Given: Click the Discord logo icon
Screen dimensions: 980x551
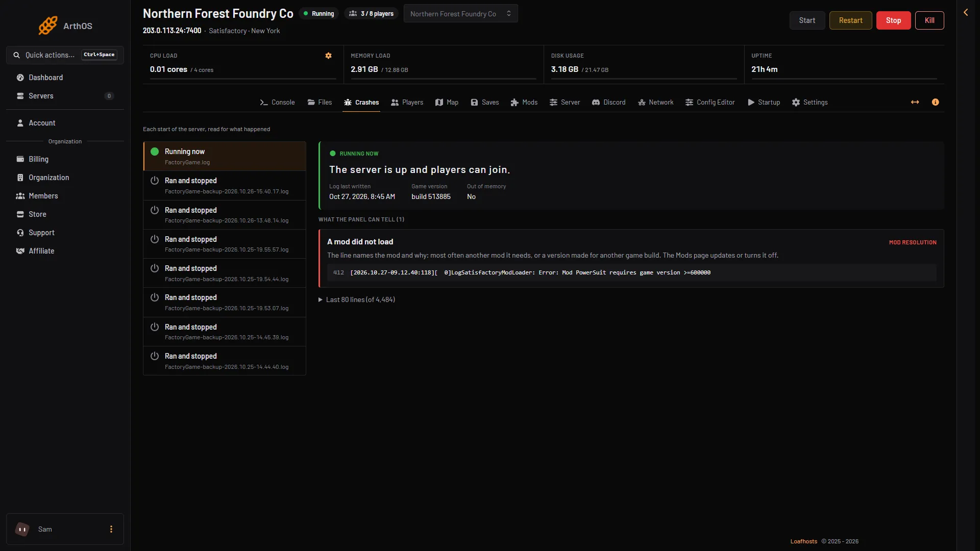Looking at the screenshot, I should tap(596, 103).
